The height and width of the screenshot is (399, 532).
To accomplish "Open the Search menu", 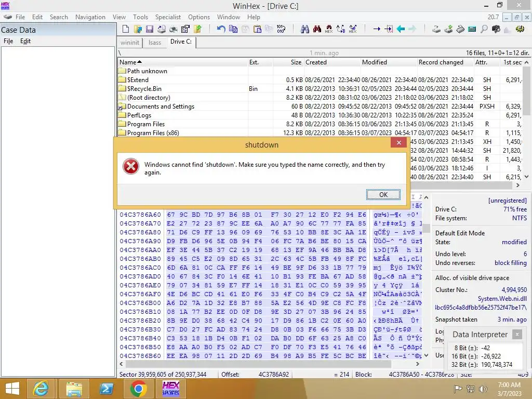I will coord(59,17).
